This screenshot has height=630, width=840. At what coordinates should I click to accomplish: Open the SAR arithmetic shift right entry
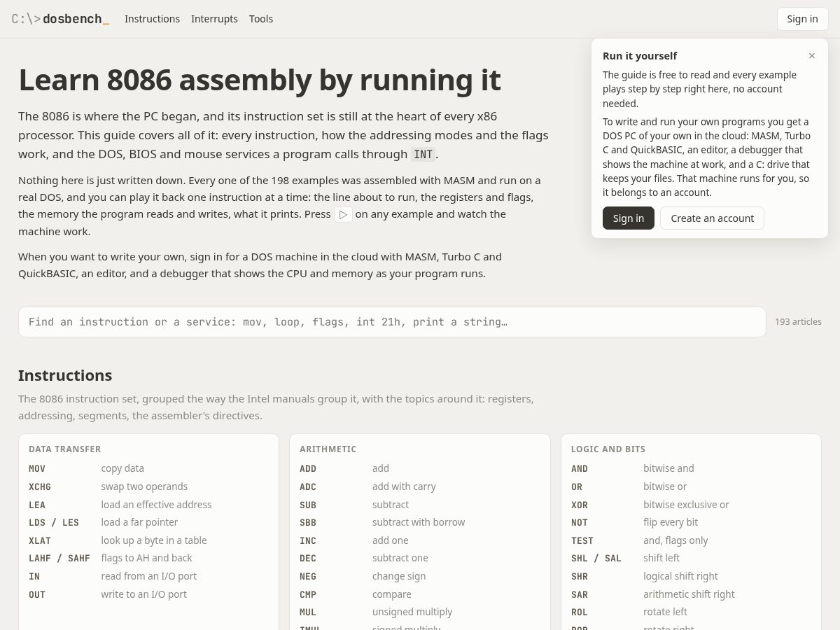[x=691, y=594]
